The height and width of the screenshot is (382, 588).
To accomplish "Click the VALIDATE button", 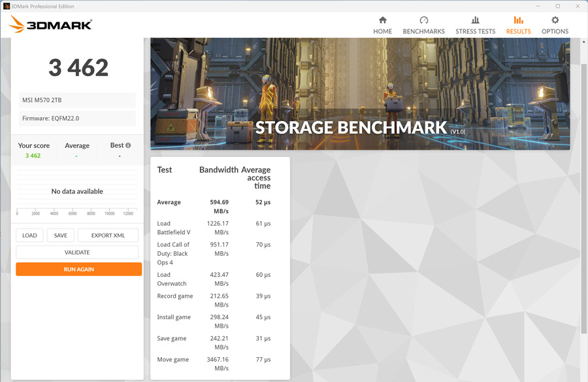I will [77, 252].
